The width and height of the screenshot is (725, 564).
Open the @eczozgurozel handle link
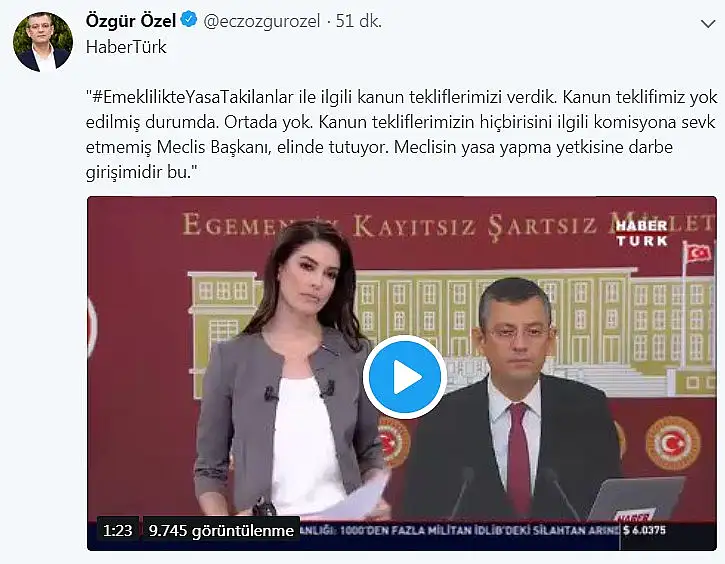262,21
